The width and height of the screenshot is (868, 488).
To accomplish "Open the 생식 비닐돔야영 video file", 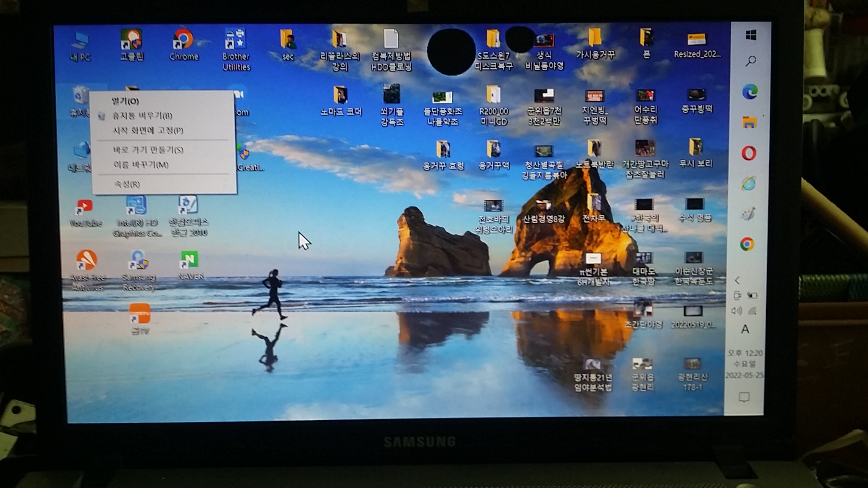I will [x=545, y=52].
